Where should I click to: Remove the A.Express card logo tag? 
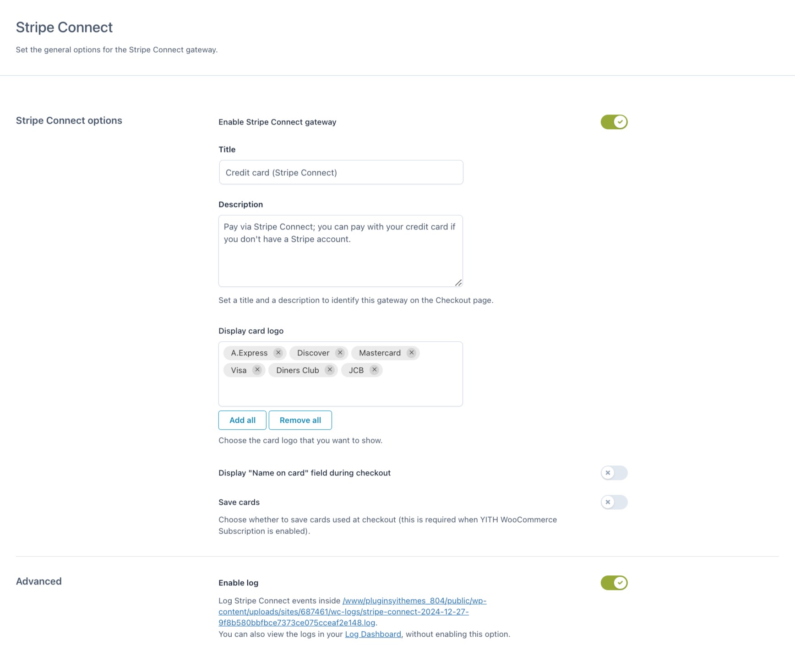(278, 353)
